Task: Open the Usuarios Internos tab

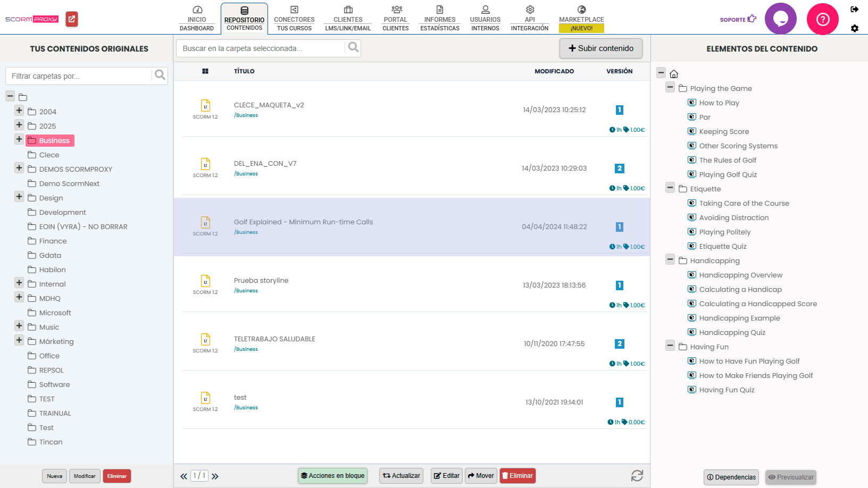Action: [485, 19]
